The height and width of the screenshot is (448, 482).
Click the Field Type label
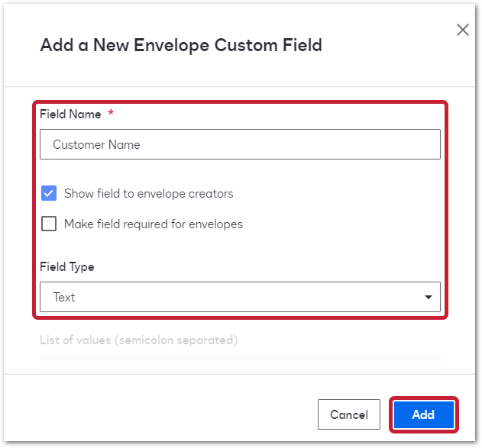point(67,267)
